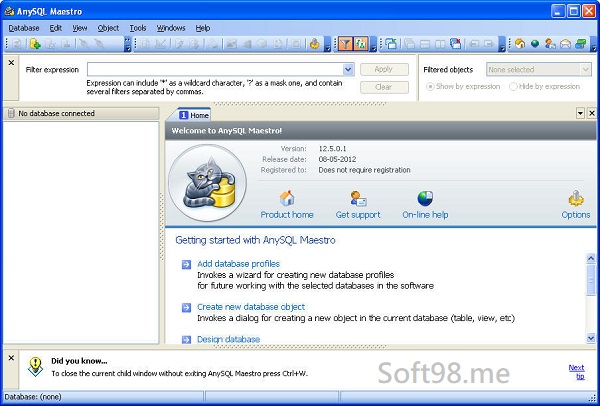Click database icon in No database connected header

[x=11, y=113]
